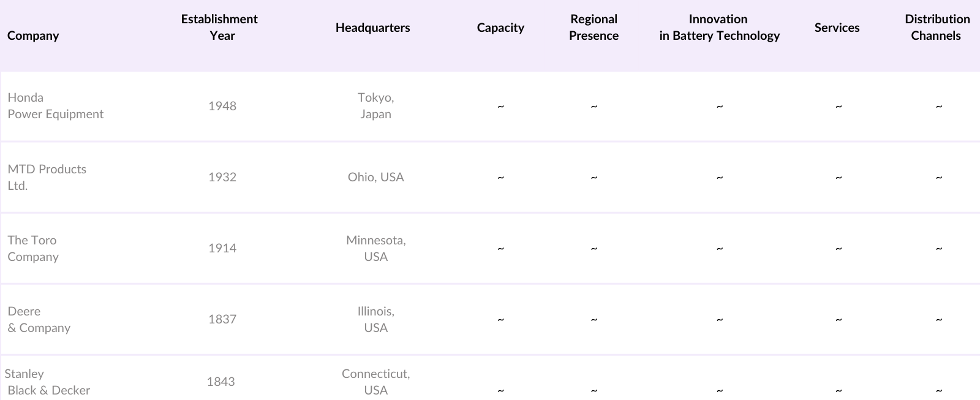The width and height of the screenshot is (980, 400).
Task: Click Honda's establishment year 1948
Action: point(222,106)
